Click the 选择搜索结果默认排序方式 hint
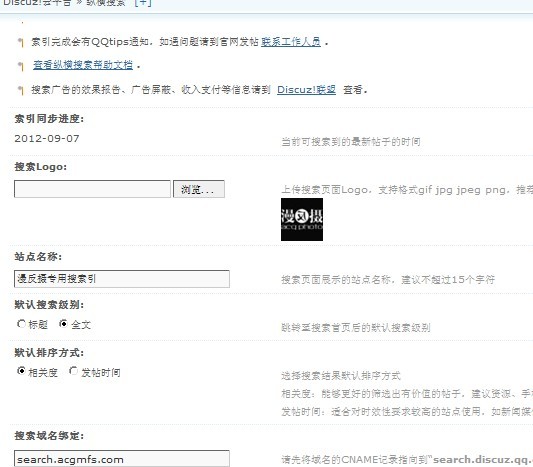This screenshot has width=533, height=467. point(341,376)
